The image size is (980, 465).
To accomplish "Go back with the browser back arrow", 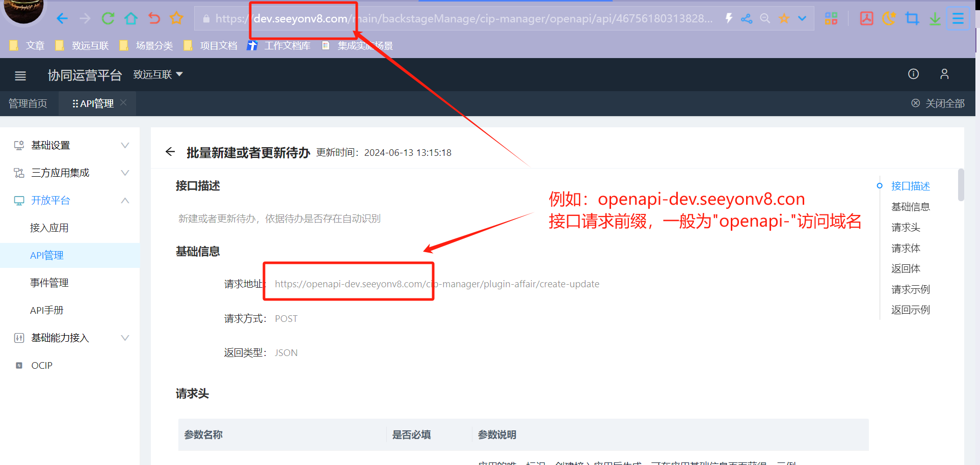I will (x=62, y=19).
